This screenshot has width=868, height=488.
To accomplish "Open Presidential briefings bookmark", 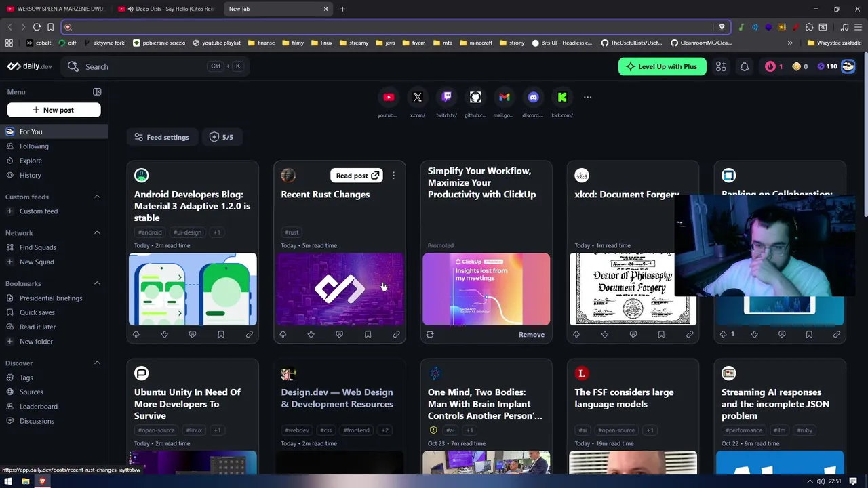I will 54,298.
